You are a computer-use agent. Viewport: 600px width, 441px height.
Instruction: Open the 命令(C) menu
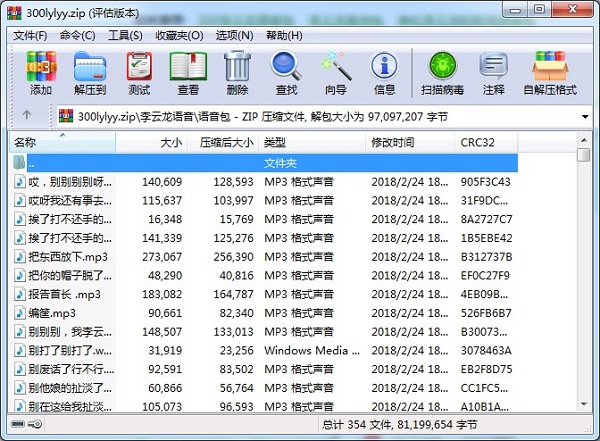[77, 36]
